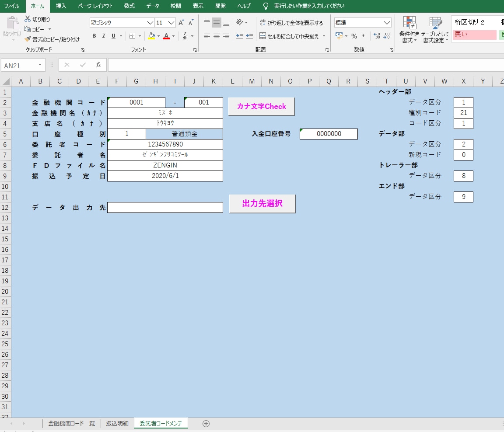Viewport: 504px width, 432px height.
Task: Click the データ出力先 input cell
Action: tap(165, 208)
